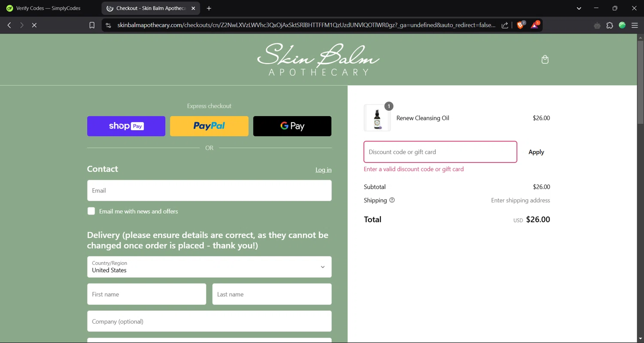Click the Discount code or gift card field
Viewport: 644px width, 343px height.
pyautogui.click(x=440, y=152)
